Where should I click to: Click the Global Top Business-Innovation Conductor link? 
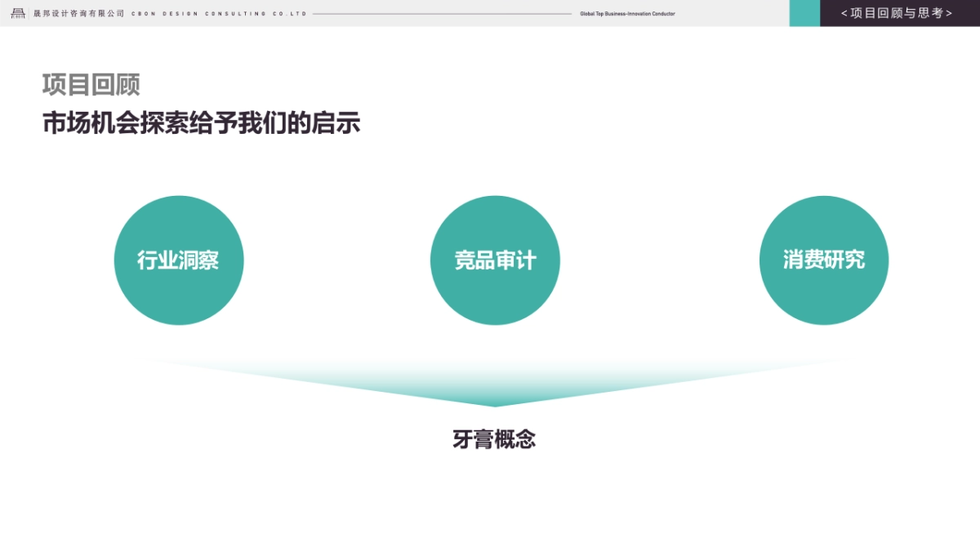pos(626,13)
